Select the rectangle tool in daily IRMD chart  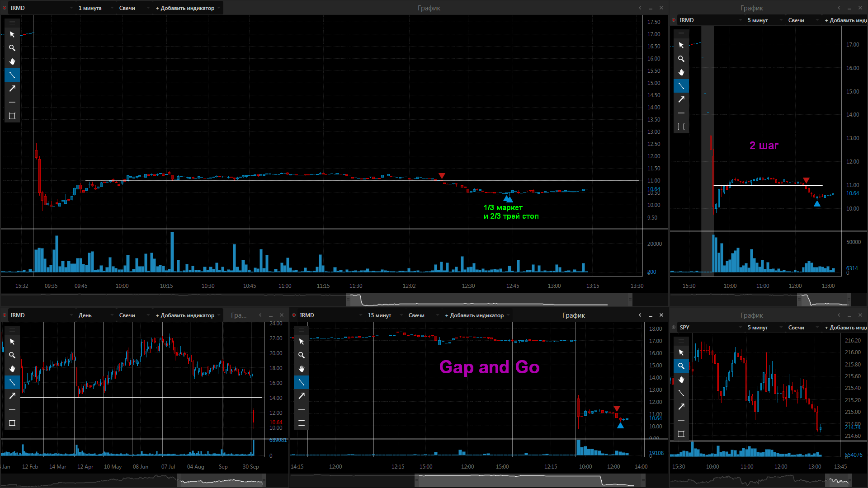coord(12,423)
